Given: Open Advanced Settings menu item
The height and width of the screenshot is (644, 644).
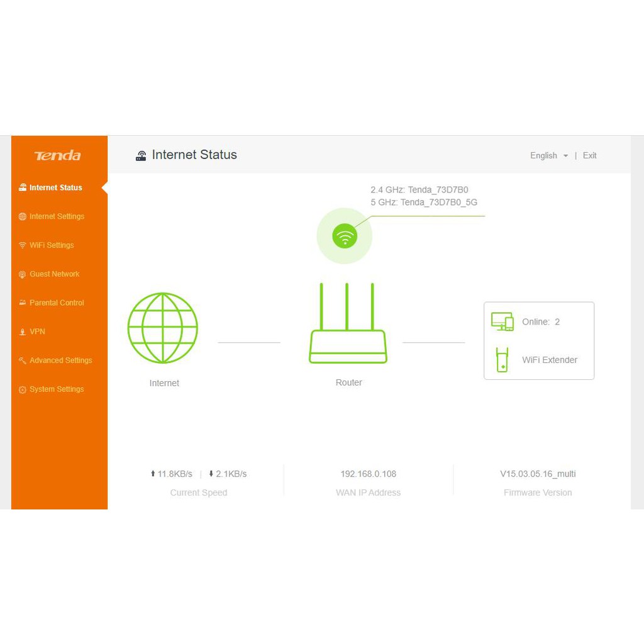Looking at the screenshot, I should [60, 360].
